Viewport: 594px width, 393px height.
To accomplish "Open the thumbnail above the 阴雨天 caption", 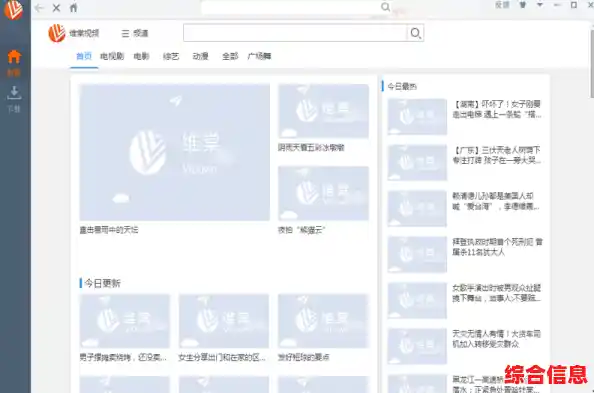I will pos(324,111).
